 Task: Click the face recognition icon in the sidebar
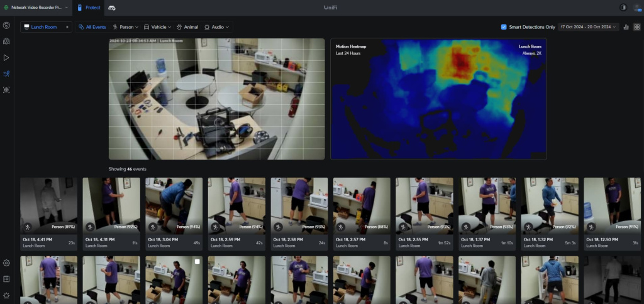click(6, 90)
